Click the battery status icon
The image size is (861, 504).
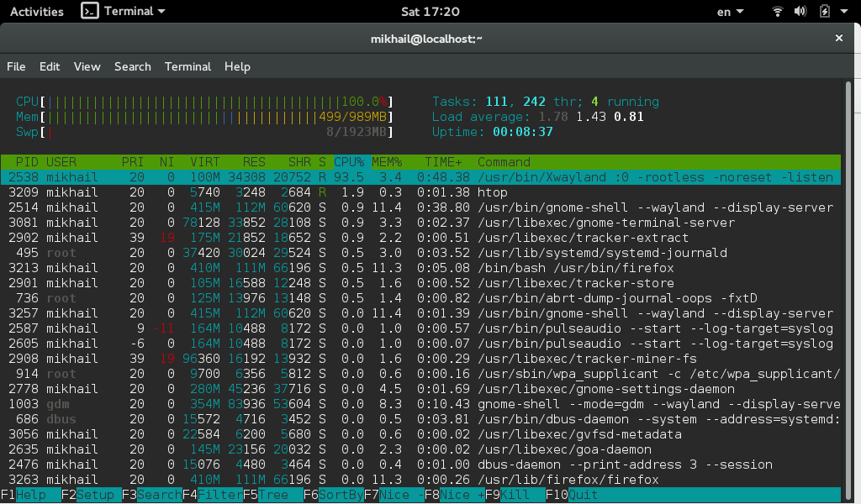point(824,12)
